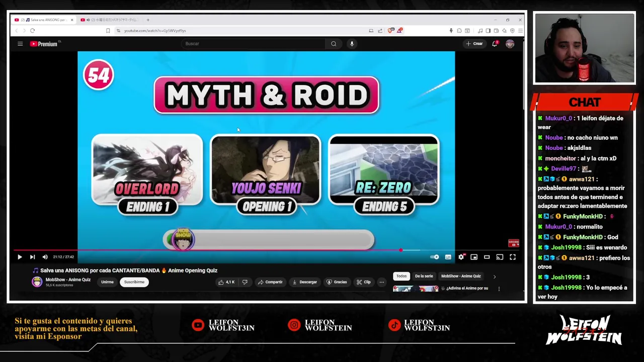
Task: Click the OVERLORD Ending 1 card
Action: click(x=147, y=174)
